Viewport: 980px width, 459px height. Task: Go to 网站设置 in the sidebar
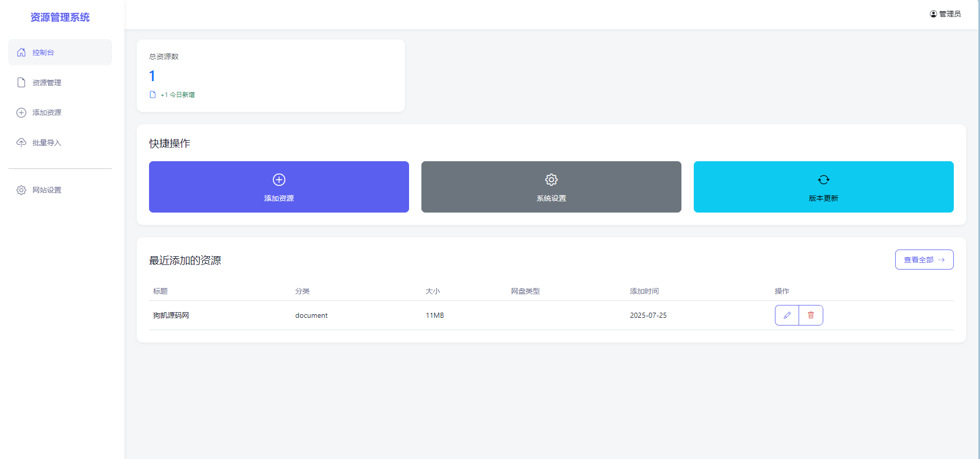tap(47, 190)
